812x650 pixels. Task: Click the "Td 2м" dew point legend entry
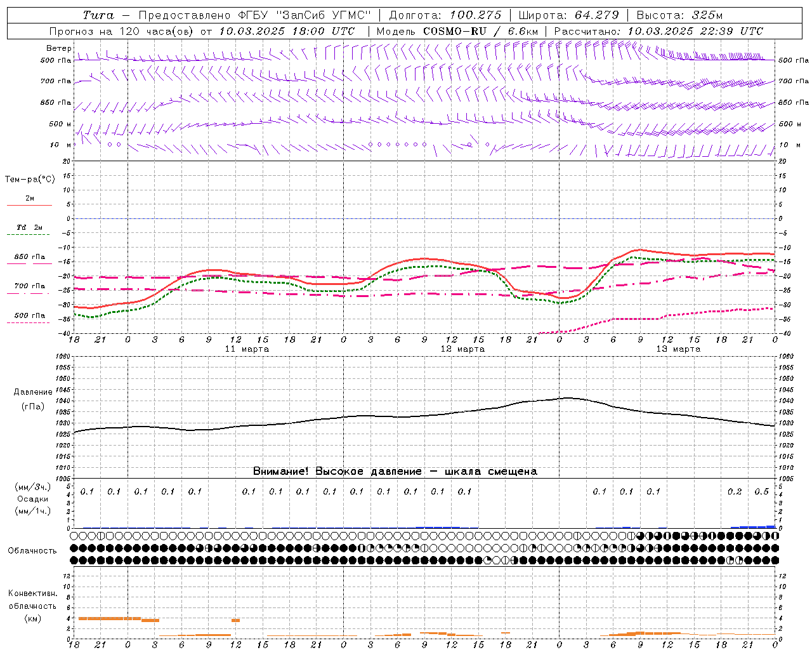[x=29, y=227]
